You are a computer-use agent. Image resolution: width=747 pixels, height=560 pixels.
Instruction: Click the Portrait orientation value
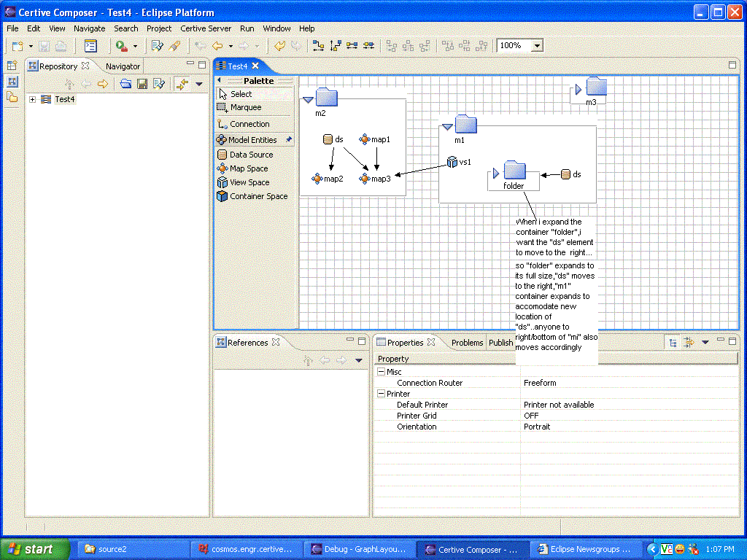click(x=537, y=426)
